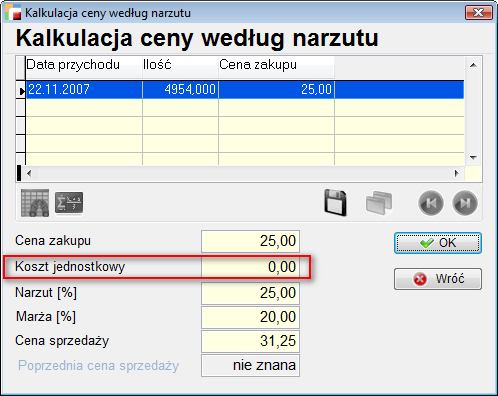
Task: Click the table scroll up arrow
Action: pyautogui.click(x=473, y=65)
